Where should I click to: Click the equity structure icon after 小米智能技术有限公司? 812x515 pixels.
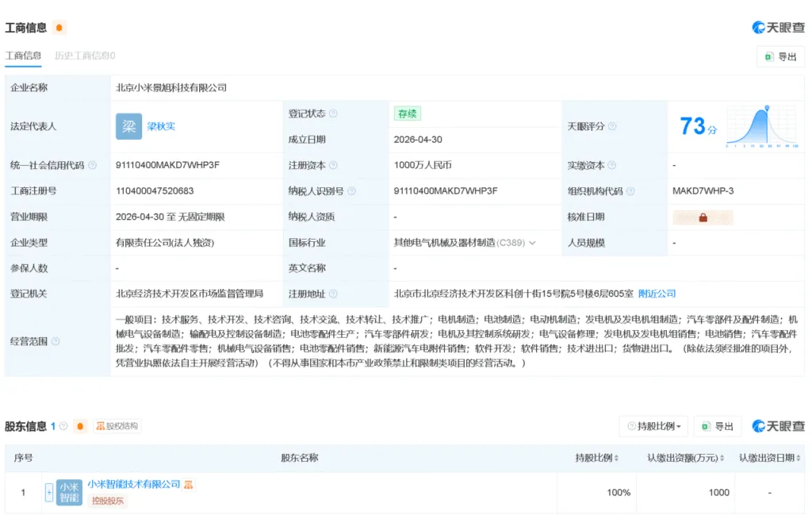click(188, 484)
